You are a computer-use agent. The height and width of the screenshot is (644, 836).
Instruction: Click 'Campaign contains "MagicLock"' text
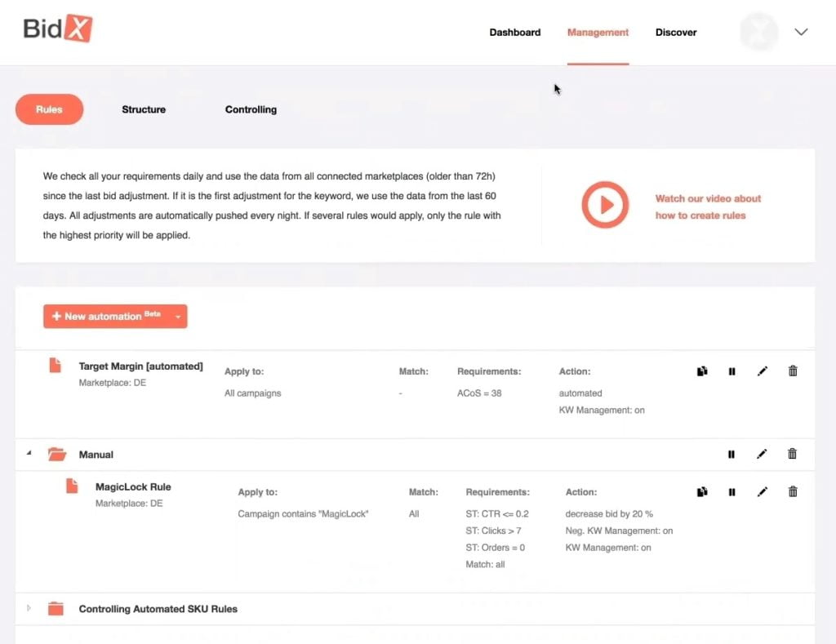point(303,514)
